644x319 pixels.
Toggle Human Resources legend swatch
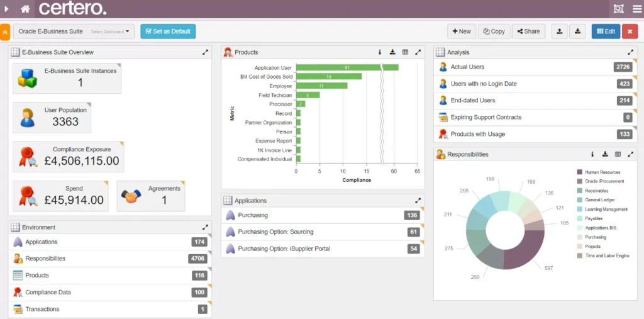(x=579, y=172)
